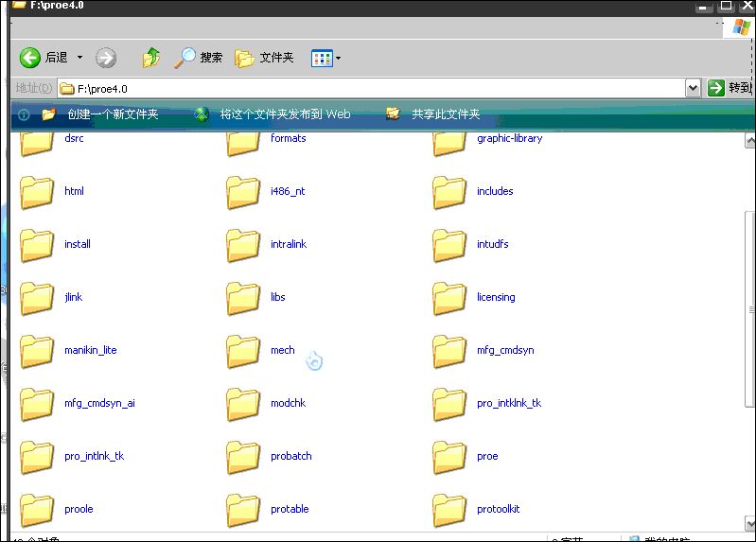Select the i486_nt folder icon
This screenshot has height=542, width=756.
coord(243,192)
